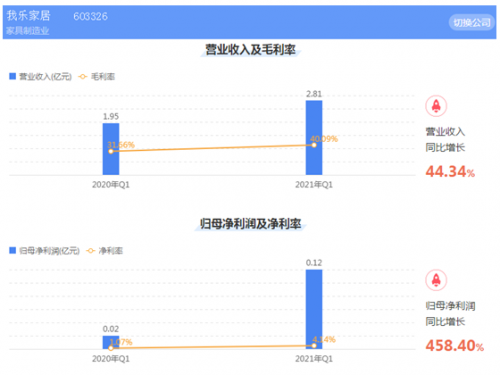Viewport: 500px width, 375px height.
Task: Click the 458.40% net profit growth figure
Action: click(455, 346)
